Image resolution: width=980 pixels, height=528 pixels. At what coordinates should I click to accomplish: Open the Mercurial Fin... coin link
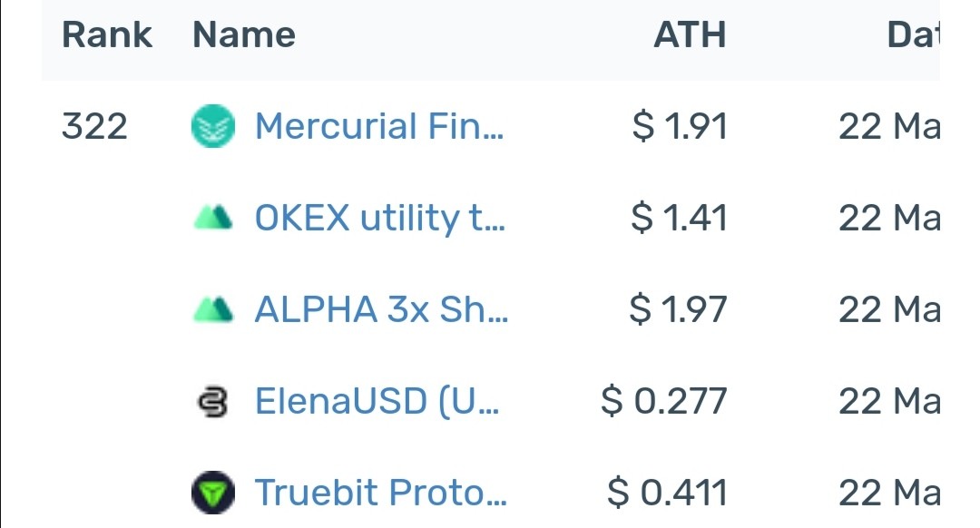pos(379,126)
